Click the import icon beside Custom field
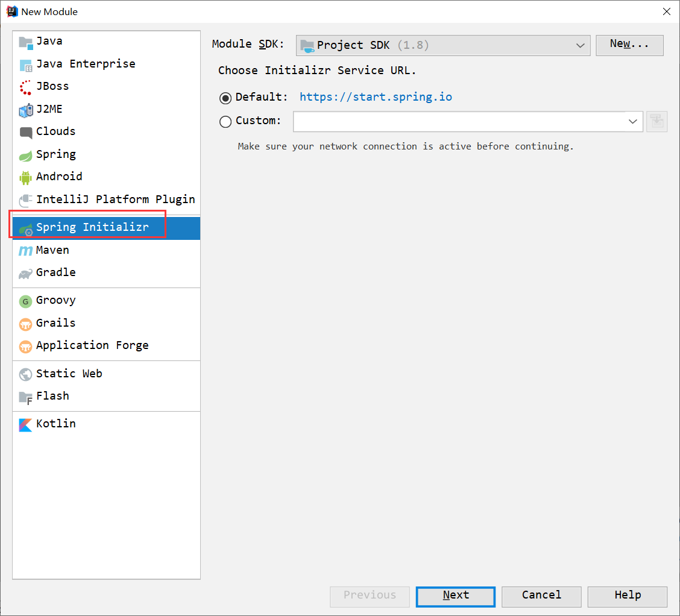680x616 pixels. coord(656,121)
